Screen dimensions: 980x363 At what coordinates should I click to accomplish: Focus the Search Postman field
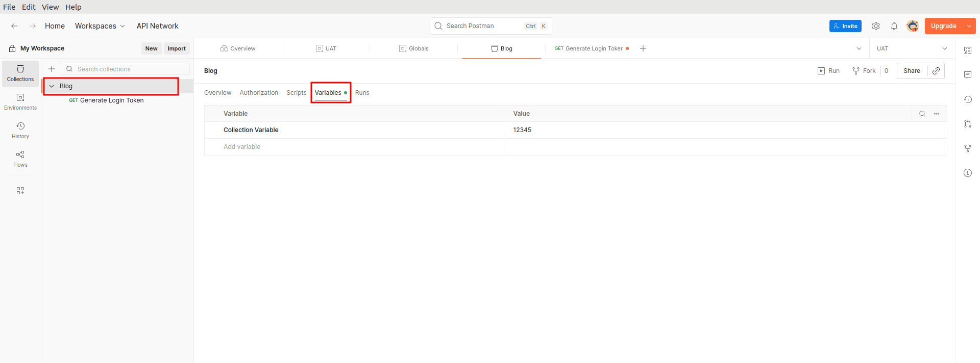pyautogui.click(x=491, y=26)
